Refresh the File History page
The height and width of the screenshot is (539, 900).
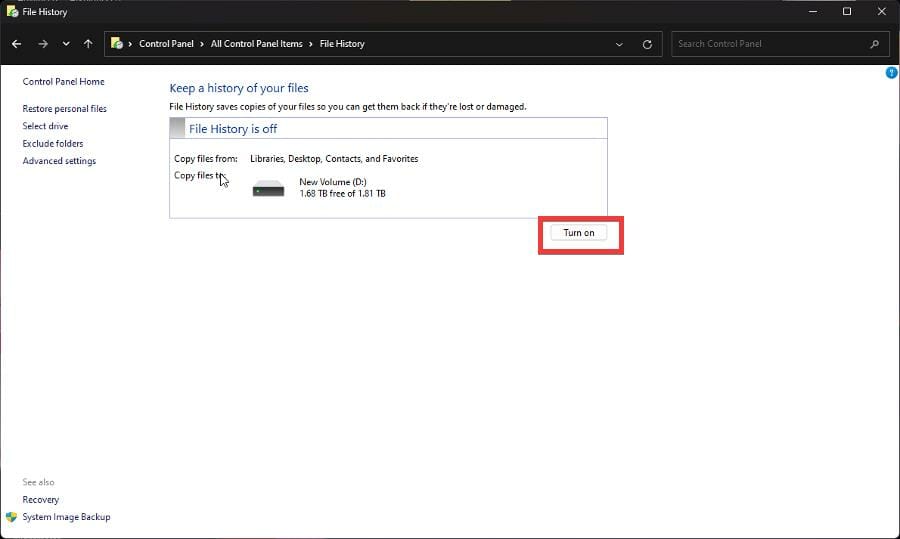click(647, 44)
